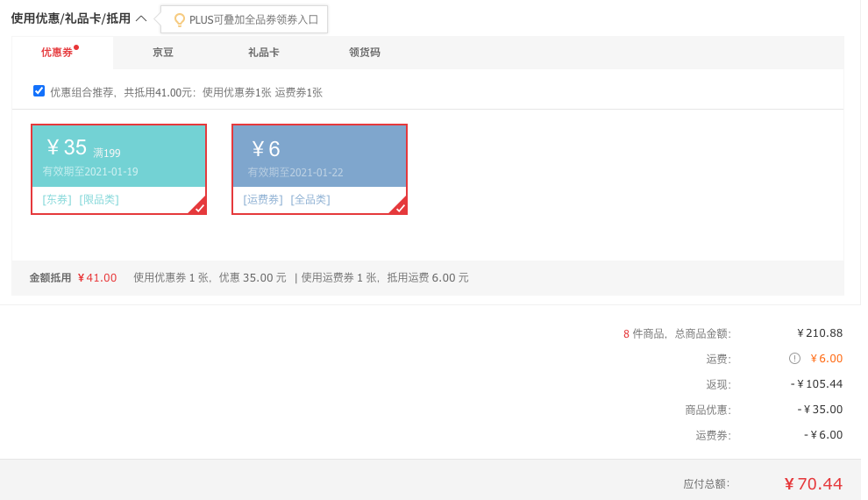The image size is (868, 500).
Task: Click the [限品类] label on the ¥35 coupon
Action: [99, 200]
